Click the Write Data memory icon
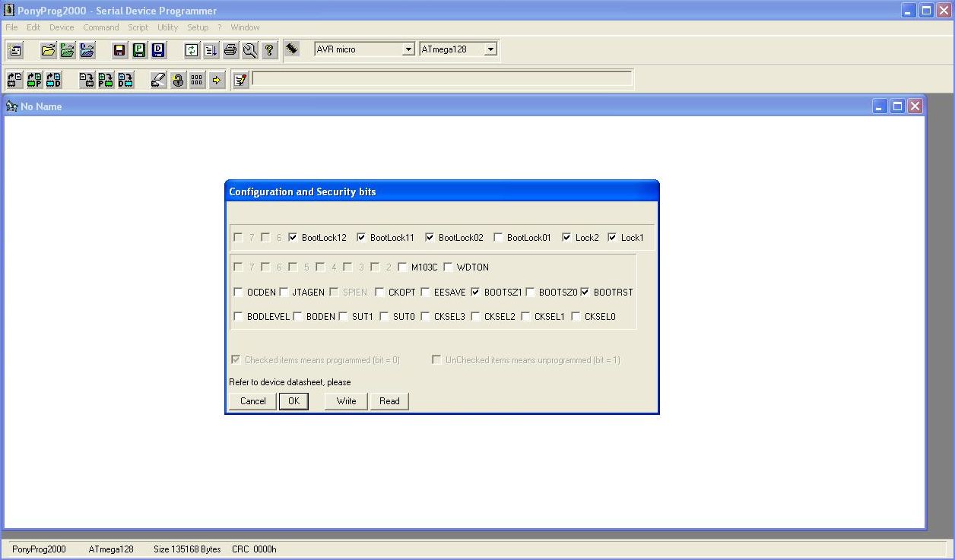Screen dimensions: 955x560 coord(125,80)
